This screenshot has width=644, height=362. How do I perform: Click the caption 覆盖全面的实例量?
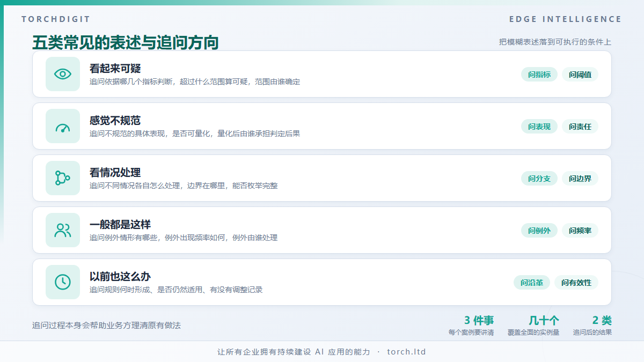coord(533,333)
